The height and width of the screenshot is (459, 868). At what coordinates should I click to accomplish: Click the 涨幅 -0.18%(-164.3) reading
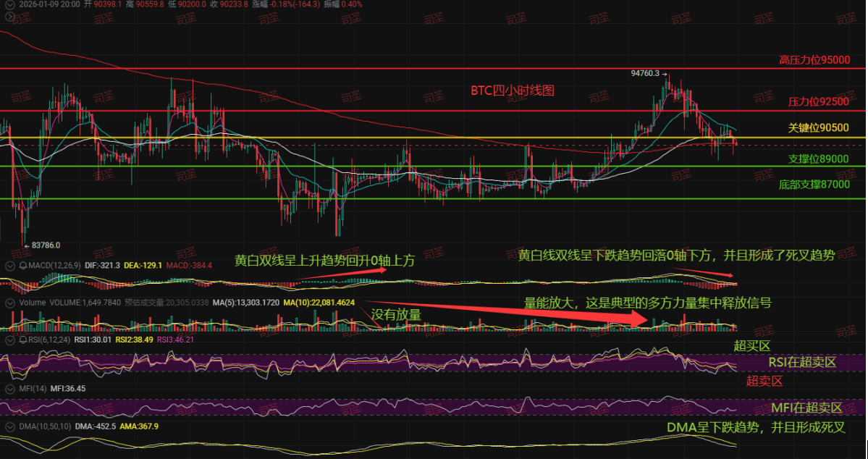(286, 4)
